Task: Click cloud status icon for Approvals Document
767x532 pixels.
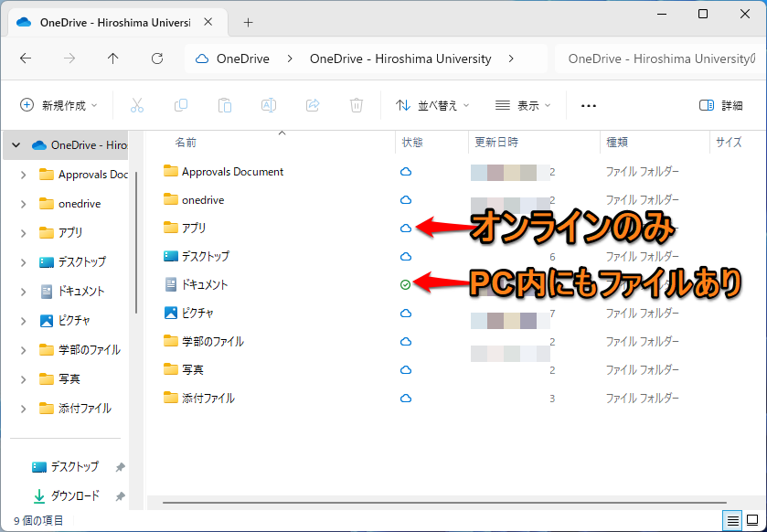Action: tap(406, 172)
